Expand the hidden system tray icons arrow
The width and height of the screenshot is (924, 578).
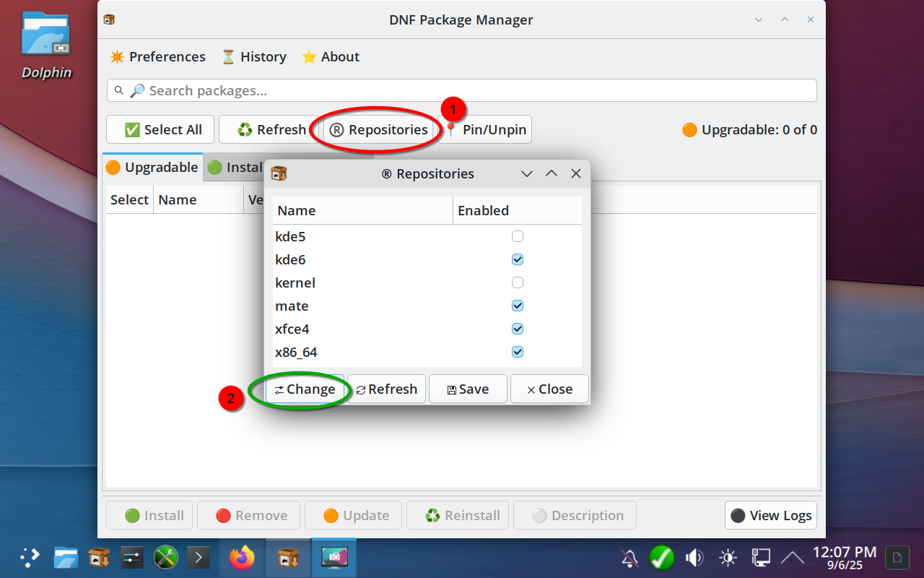pyautogui.click(x=792, y=558)
